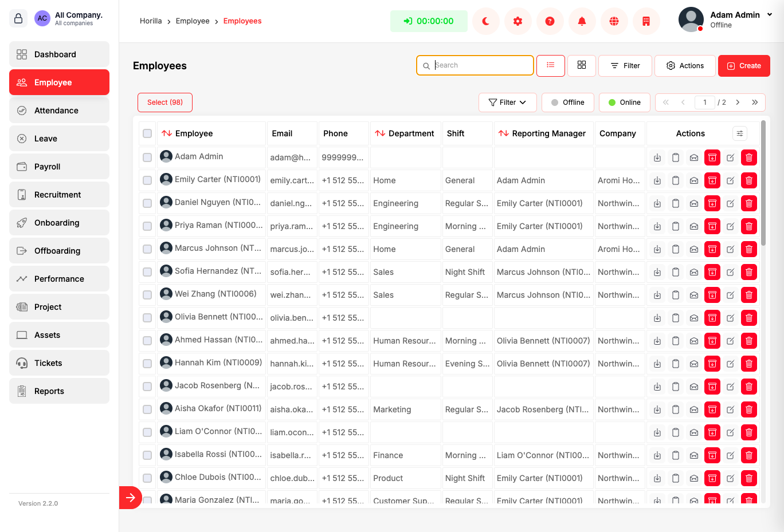Click the red archive icon in Priya Raman's row
Image resolution: width=784 pixels, height=532 pixels.
tap(712, 226)
